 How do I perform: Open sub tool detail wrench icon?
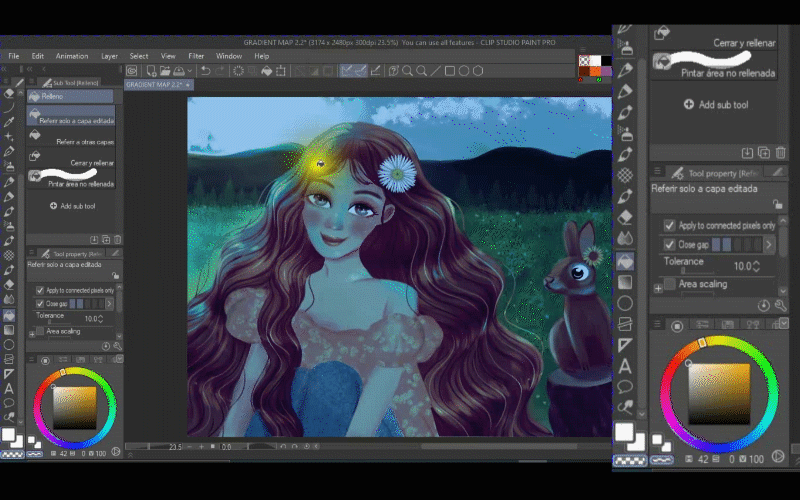point(780,304)
